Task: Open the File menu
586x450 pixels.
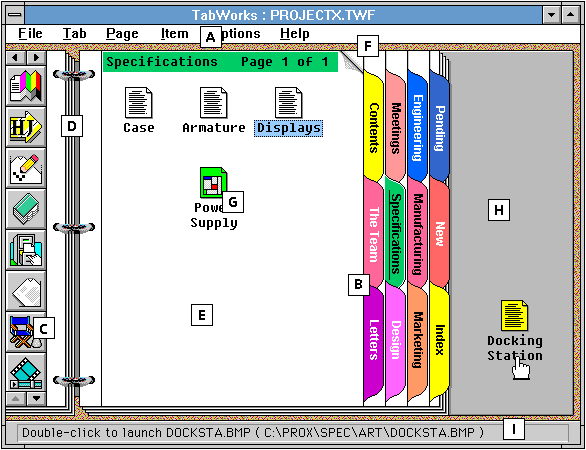Action: point(30,34)
